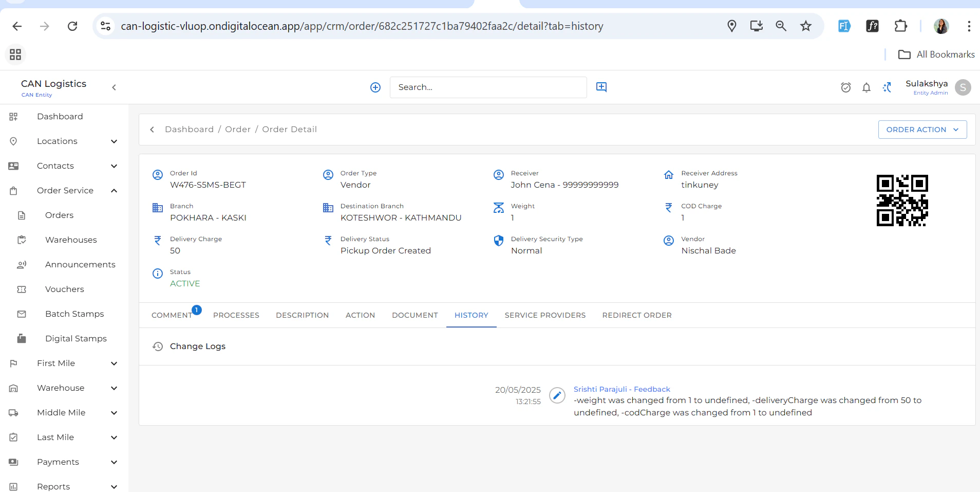Open the alarm reminder icon
This screenshot has height=492, width=980.
pos(846,87)
